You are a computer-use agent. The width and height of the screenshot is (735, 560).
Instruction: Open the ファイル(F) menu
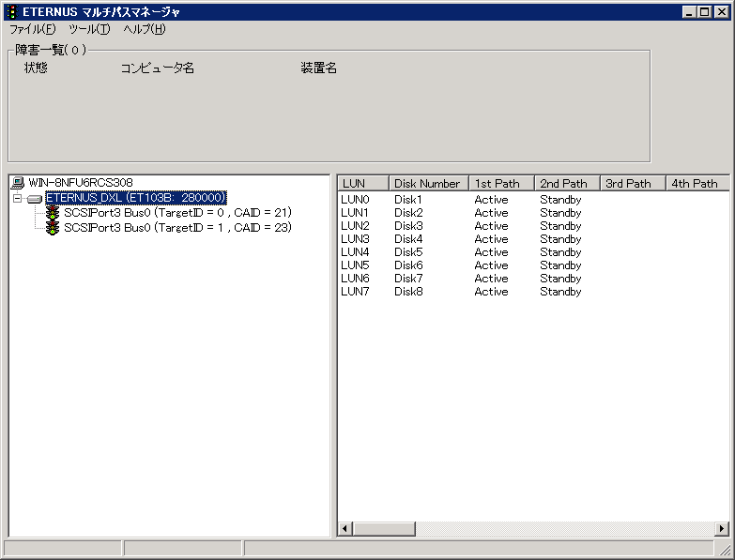point(32,29)
